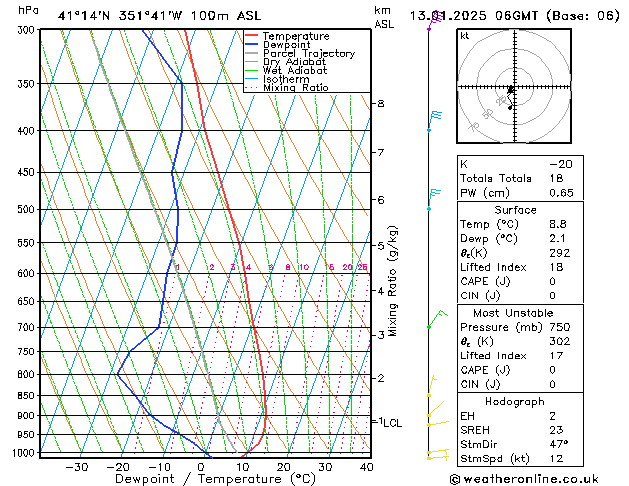Click the LCL marker label
Viewport: 629px width, 486px height.
[393, 423]
